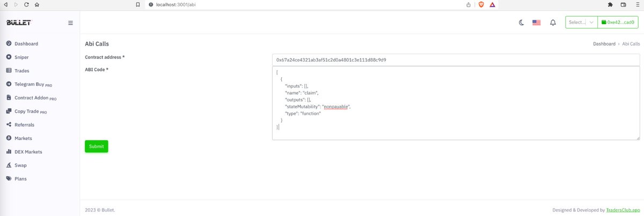
Task: Open notifications bell
Action: click(553, 23)
